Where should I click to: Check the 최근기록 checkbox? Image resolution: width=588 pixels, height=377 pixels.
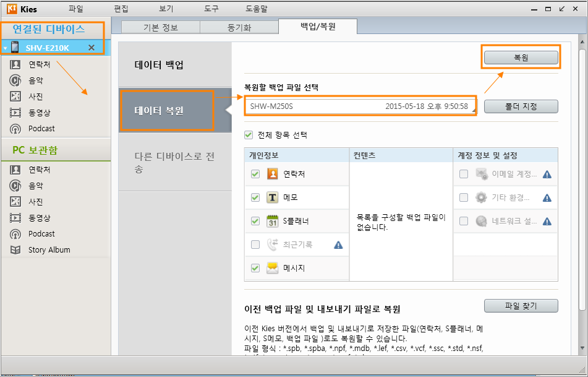point(255,245)
